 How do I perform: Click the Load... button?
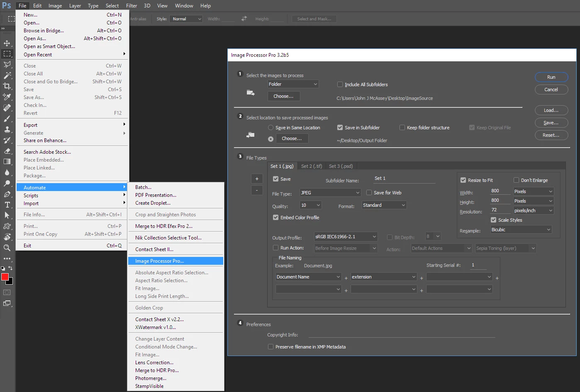tap(551, 110)
